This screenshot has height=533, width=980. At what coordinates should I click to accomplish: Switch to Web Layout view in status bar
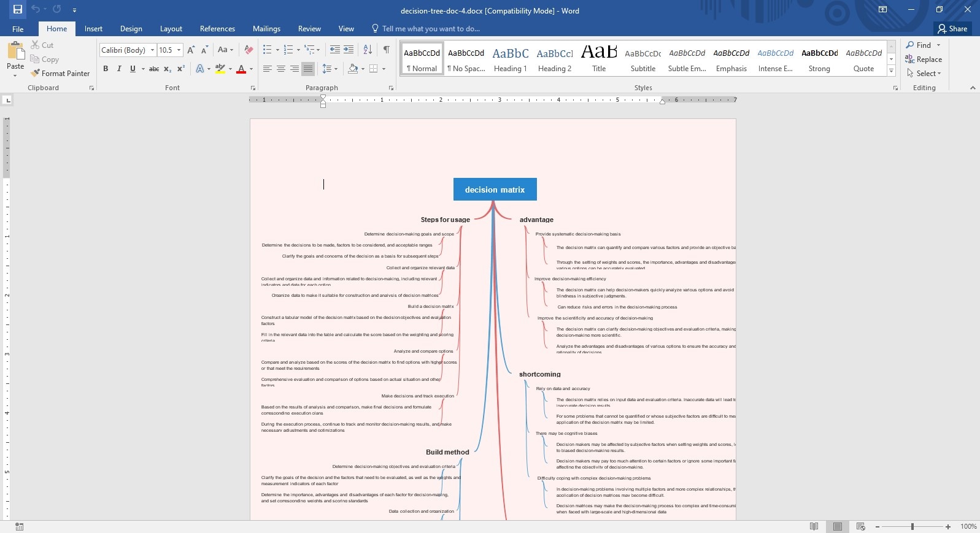point(860,526)
